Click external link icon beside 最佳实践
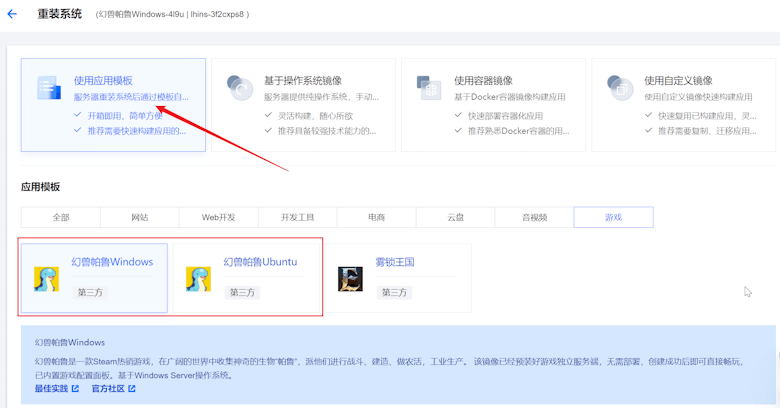This screenshot has width=780, height=408. [75, 389]
